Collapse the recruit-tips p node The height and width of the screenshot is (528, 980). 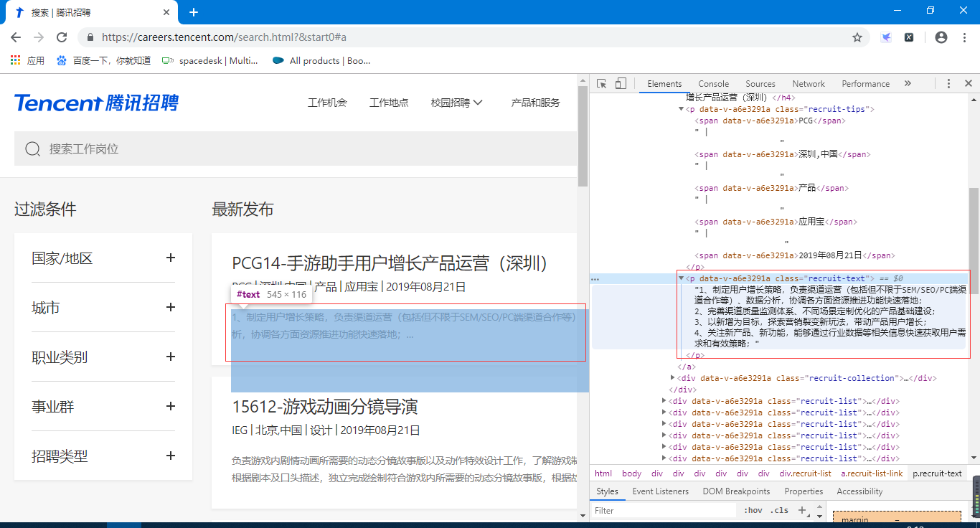[x=682, y=109]
